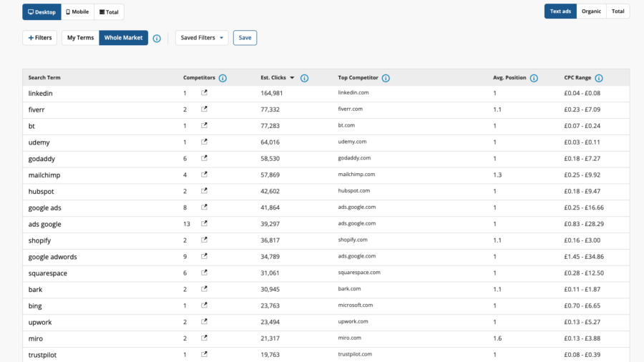
Task: Open the Saved Filters dropdown
Action: pos(202,38)
